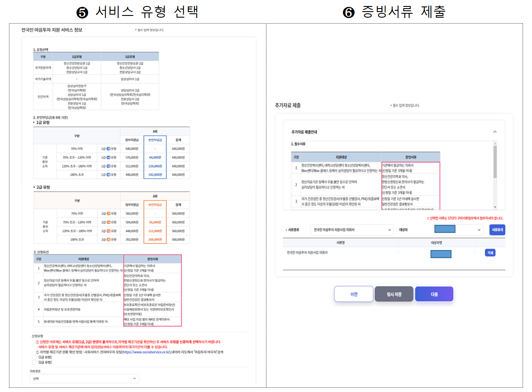Viewport: 532px width, 392px height.
Task: Select the [1급 유형] radio button
Action: point(34,357)
